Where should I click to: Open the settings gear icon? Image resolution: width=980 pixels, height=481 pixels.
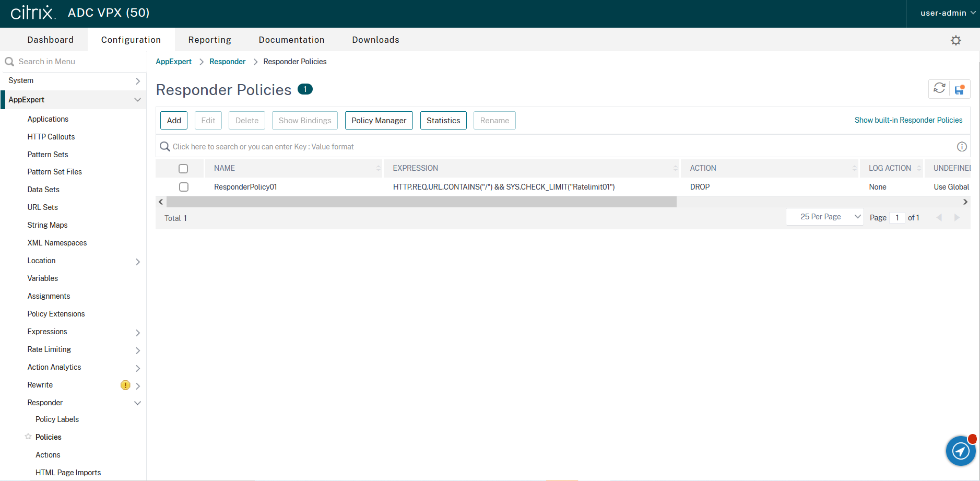pyautogui.click(x=955, y=40)
